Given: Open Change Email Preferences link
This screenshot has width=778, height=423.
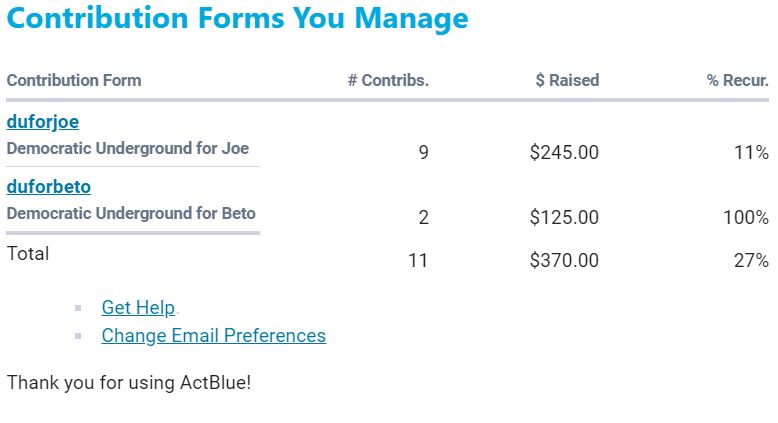Looking at the screenshot, I should point(213,335).
